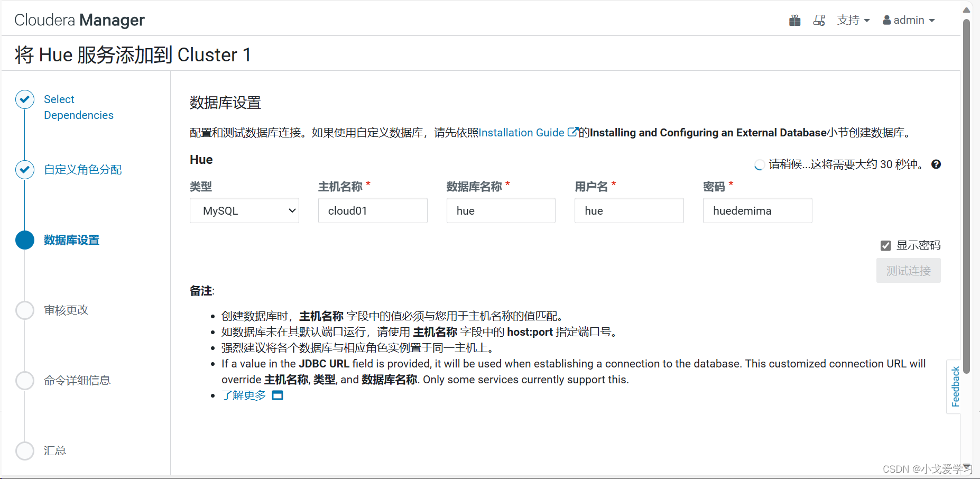Click the 审核更改 step circle
This screenshot has width=980, height=479.
coord(25,310)
